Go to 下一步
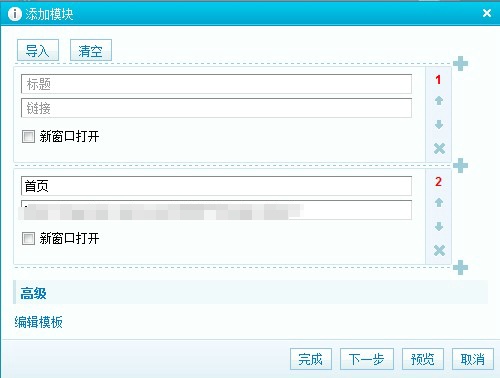Viewport: 500px width, 378px height. coord(367,359)
